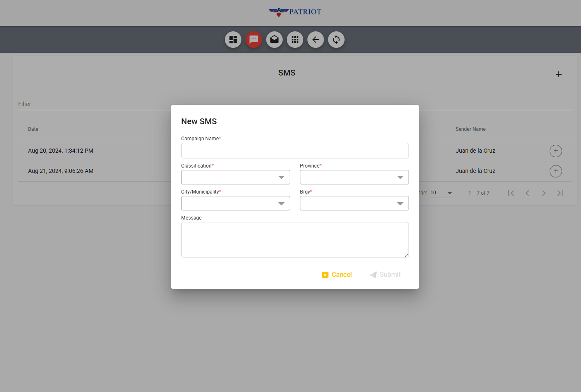The height and width of the screenshot is (392, 581).
Task: Select the Aug 21, 2024, 9:06:26 AM cell
Action: (61, 171)
